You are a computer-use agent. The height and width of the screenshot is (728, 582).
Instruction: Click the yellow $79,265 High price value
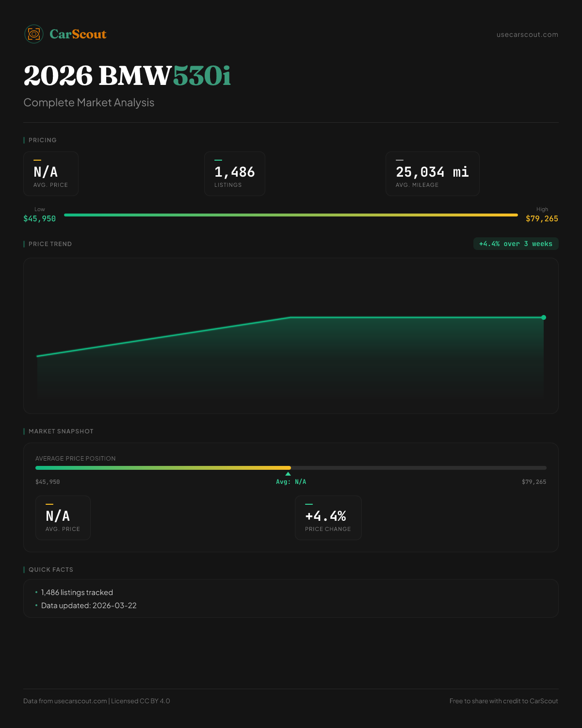(542, 218)
